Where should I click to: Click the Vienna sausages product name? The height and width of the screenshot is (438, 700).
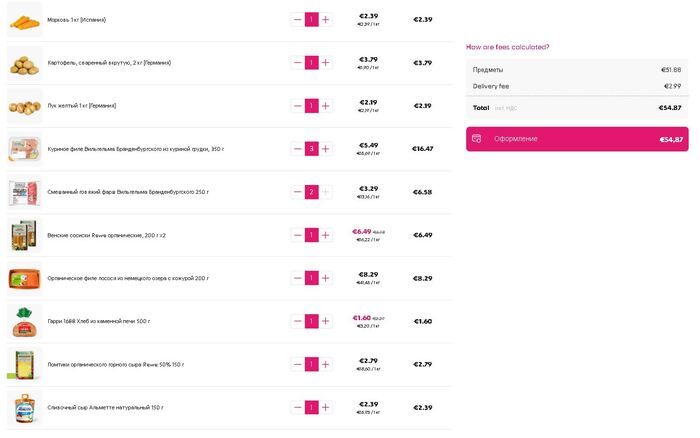(x=106, y=235)
